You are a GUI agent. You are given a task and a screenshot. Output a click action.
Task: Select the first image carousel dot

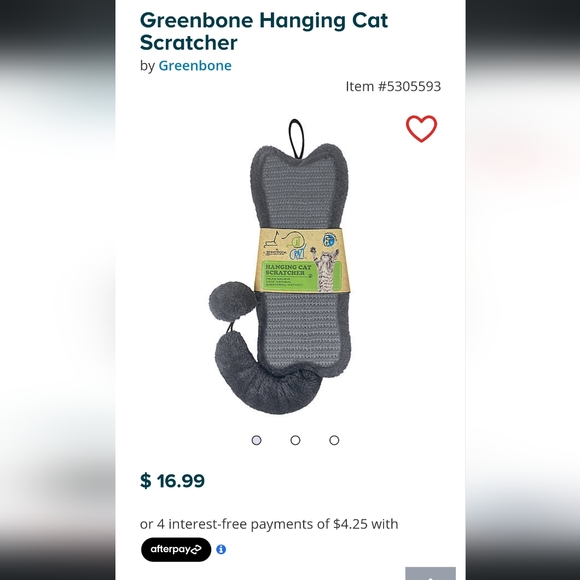[x=256, y=440]
